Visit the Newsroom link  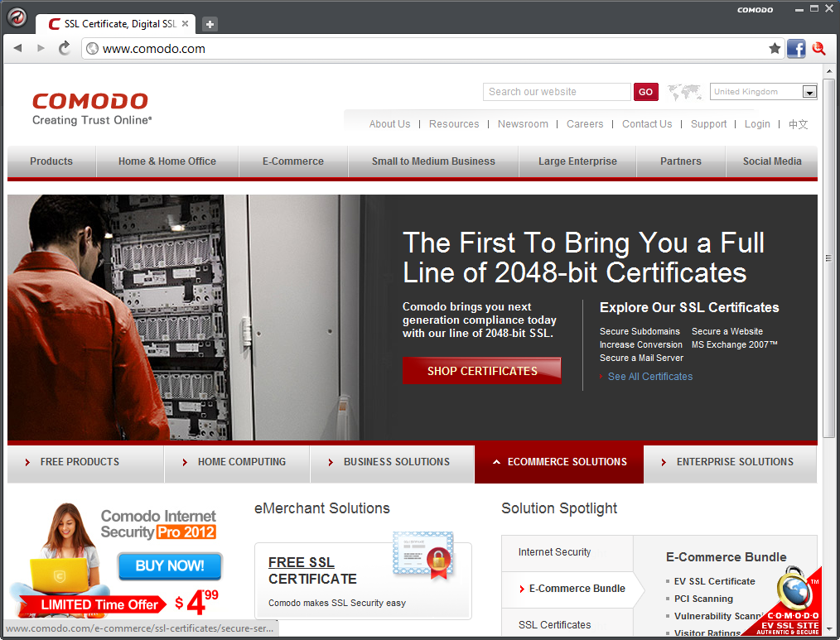tap(523, 123)
